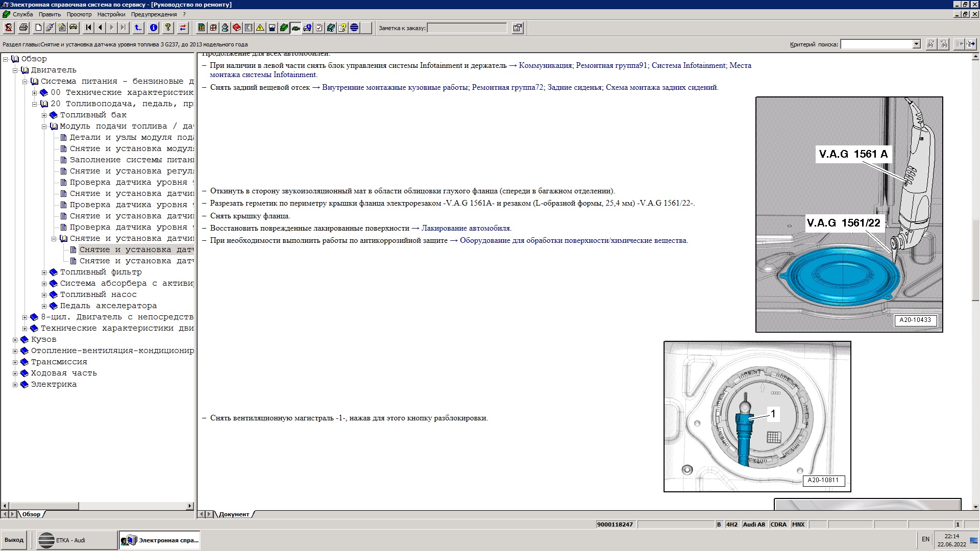
Task: Click the red-blue swap arrows icon
Action: pyautogui.click(x=183, y=28)
